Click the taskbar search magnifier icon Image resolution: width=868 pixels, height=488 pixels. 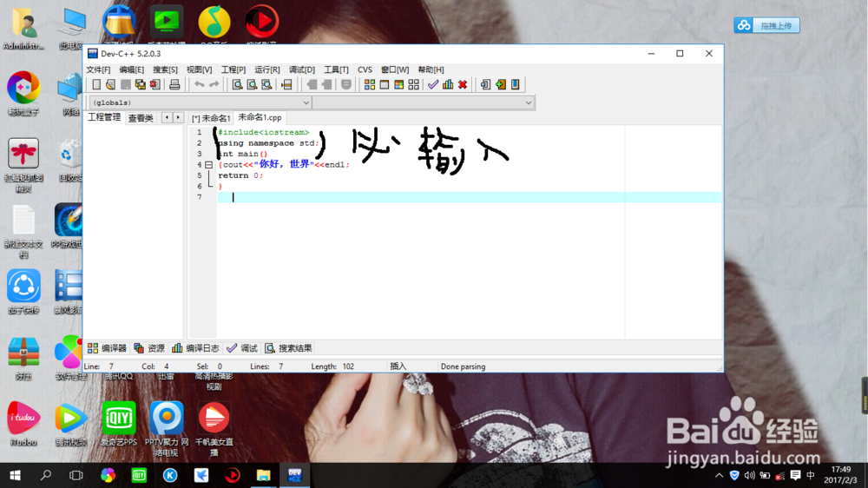(46, 475)
